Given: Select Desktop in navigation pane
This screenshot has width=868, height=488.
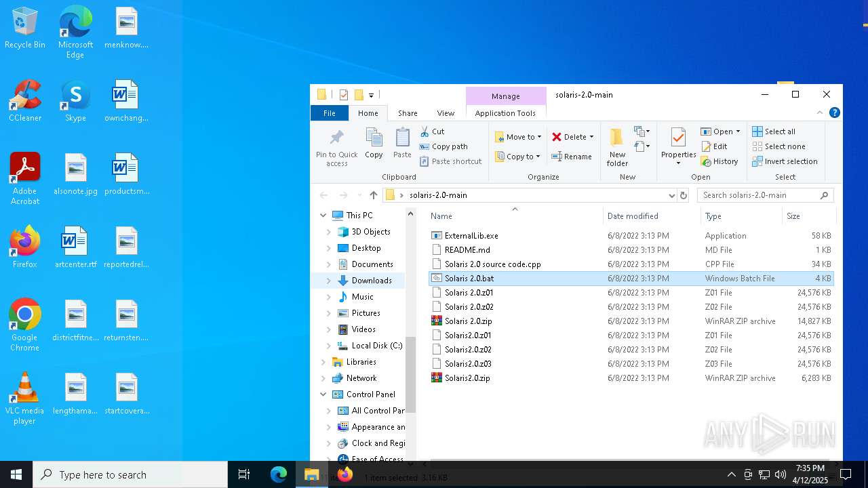Looking at the screenshot, I should [366, 248].
